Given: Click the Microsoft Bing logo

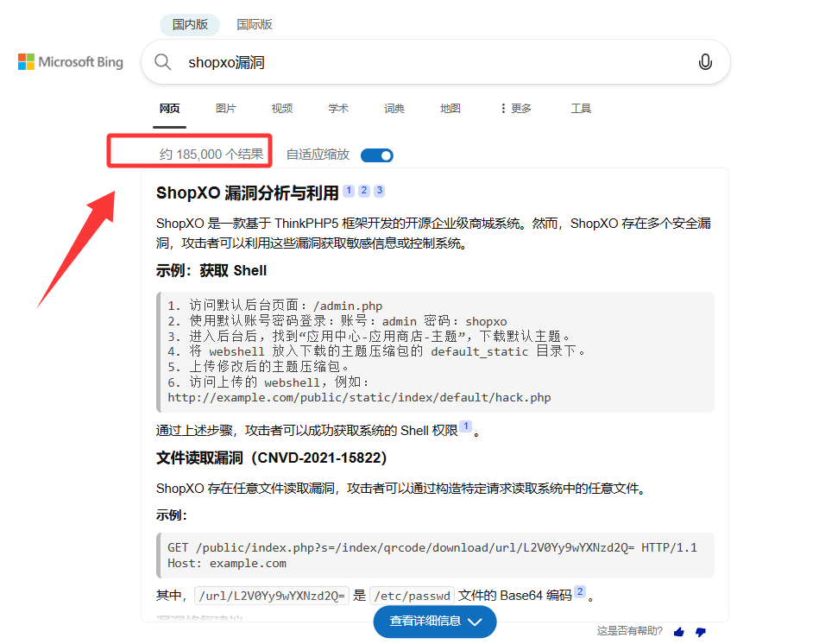Looking at the screenshot, I should click(x=71, y=61).
